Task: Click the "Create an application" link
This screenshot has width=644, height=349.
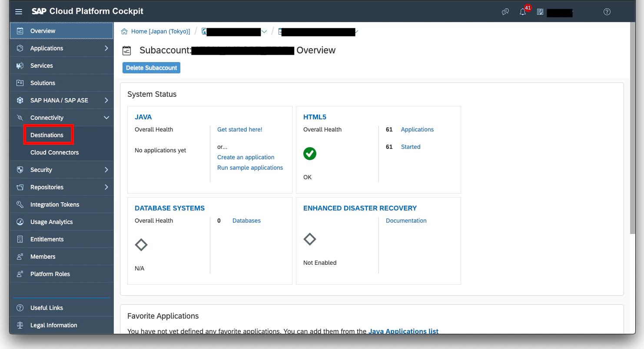Action: coord(246,157)
